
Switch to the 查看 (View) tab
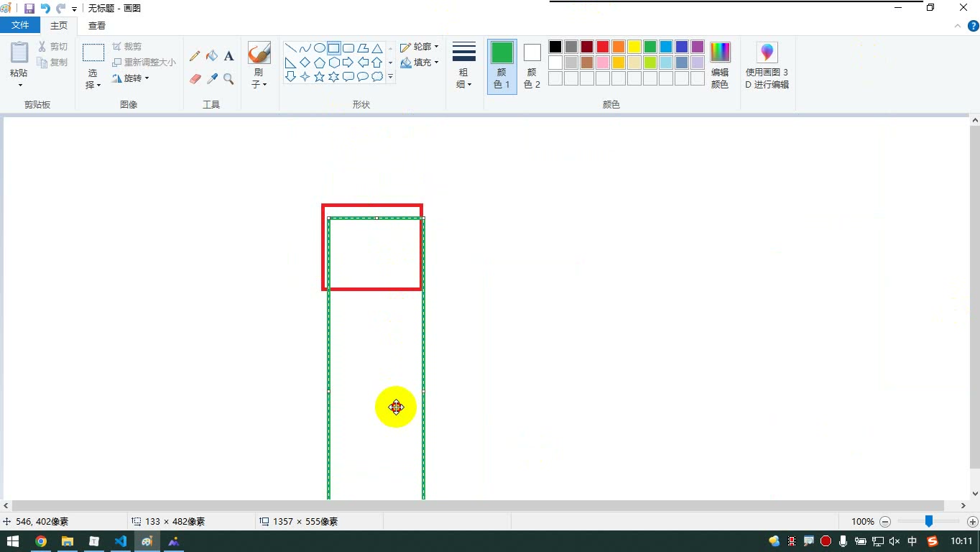[97, 26]
